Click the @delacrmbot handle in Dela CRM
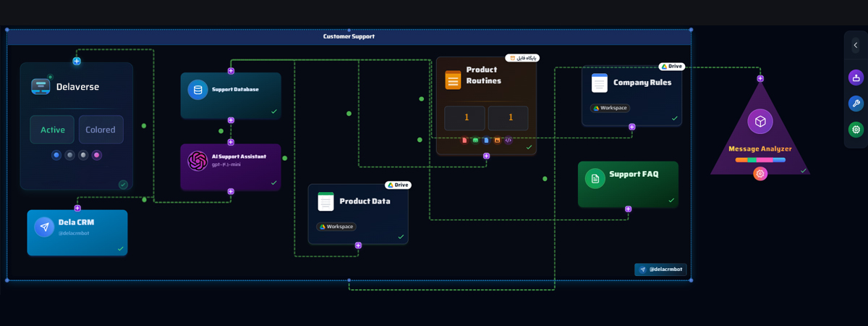 [72, 233]
